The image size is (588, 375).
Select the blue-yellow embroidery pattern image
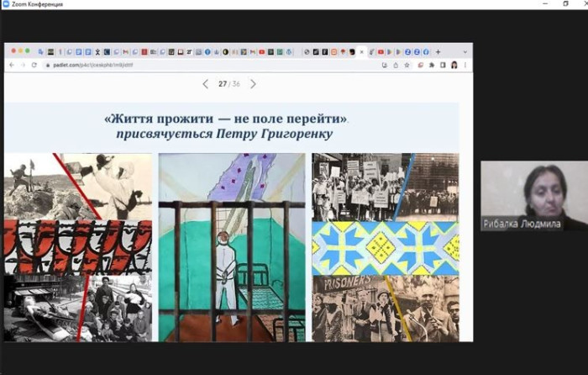coord(386,248)
